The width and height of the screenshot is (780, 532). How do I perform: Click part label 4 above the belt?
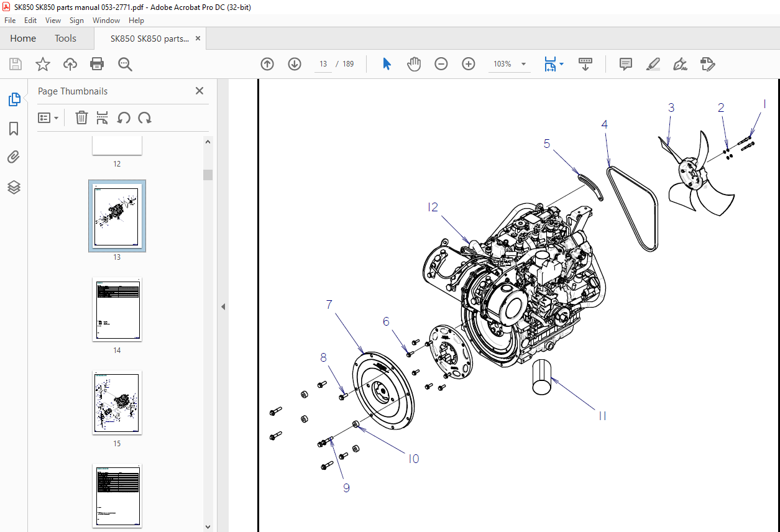tap(604, 124)
